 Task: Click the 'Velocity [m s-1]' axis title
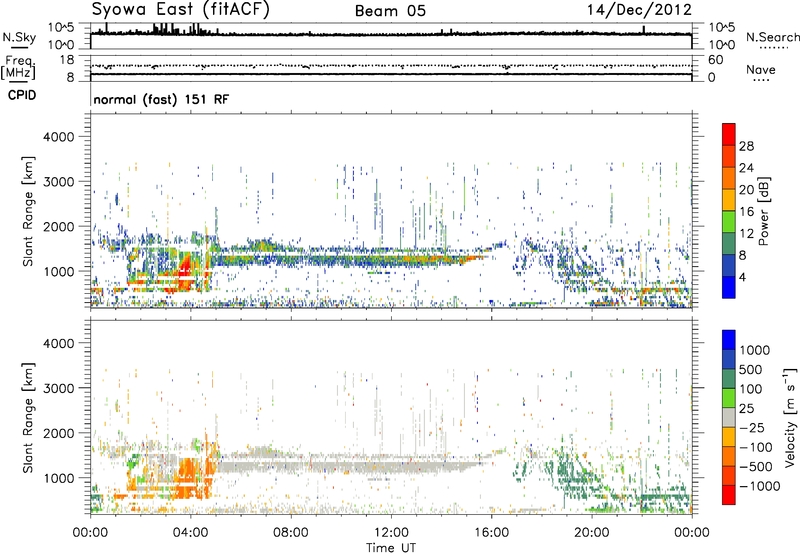pyautogui.click(x=790, y=417)
